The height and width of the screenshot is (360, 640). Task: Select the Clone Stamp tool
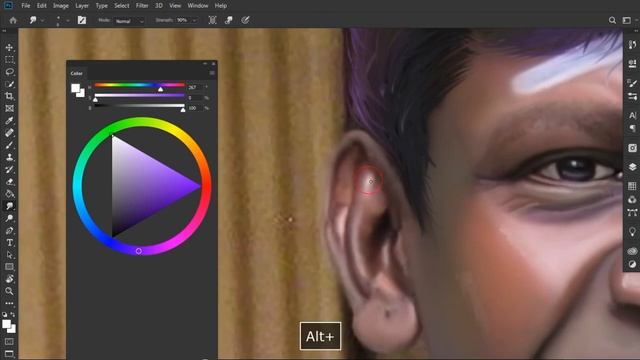coord(9,158)
